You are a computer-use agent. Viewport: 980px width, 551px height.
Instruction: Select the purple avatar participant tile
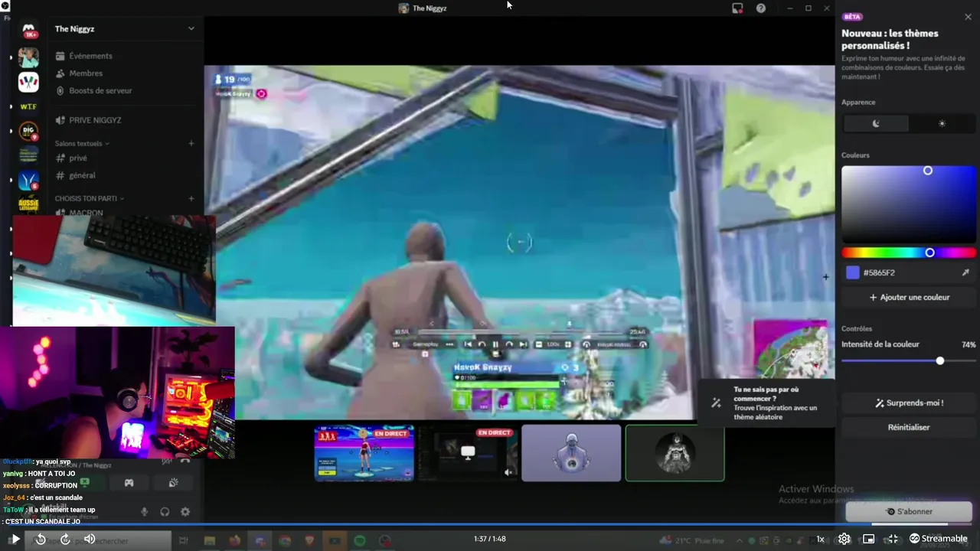[x=571, y=453]
